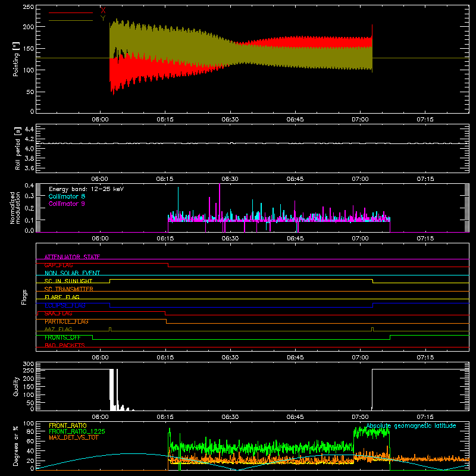Viewport: 476px width, 476px height.
Task: Click the SC_IN_SUNLIGHT flag label
Action: tap(68, 281)
